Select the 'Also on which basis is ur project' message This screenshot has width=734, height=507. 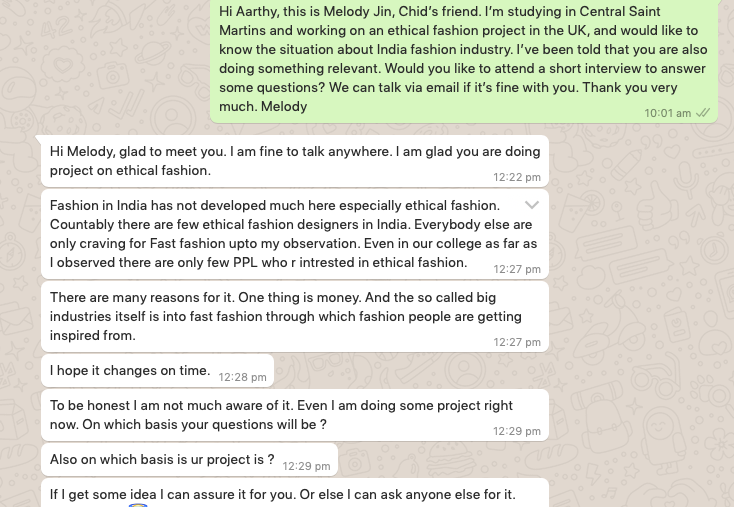point(190,459)
